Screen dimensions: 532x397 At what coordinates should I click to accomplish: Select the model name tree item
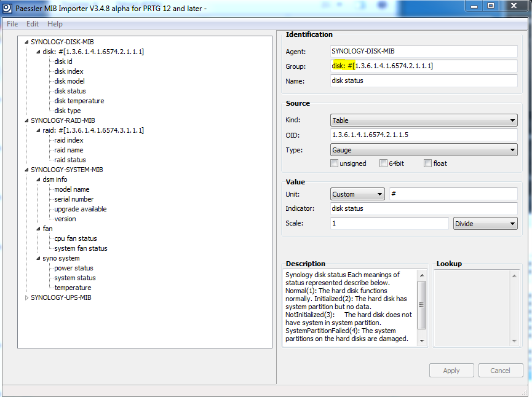click(71, 189)
